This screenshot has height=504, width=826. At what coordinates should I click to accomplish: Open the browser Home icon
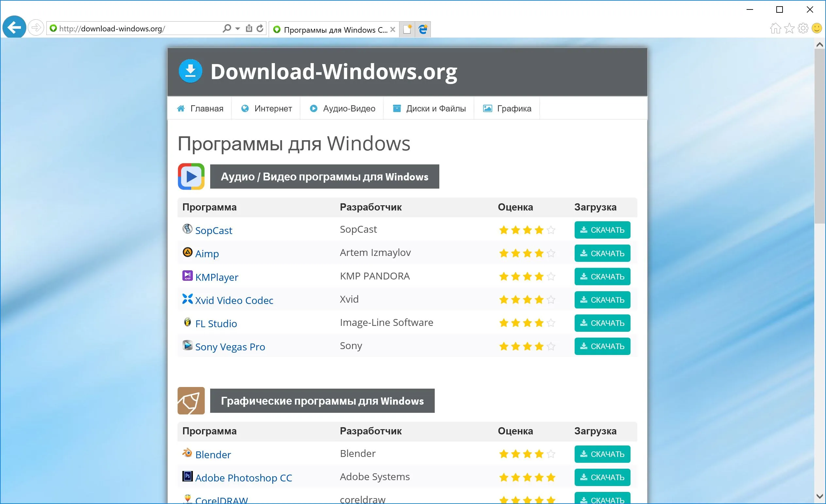coord(775,28)
